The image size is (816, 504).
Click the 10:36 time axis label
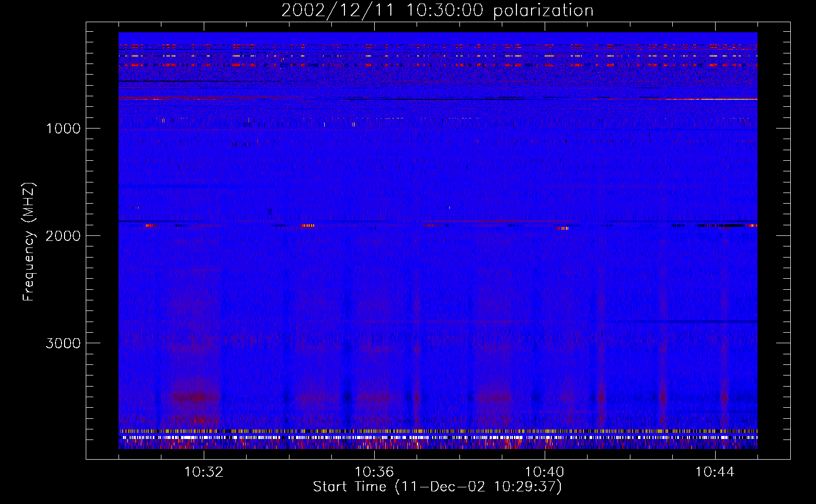tap(374, 472)
